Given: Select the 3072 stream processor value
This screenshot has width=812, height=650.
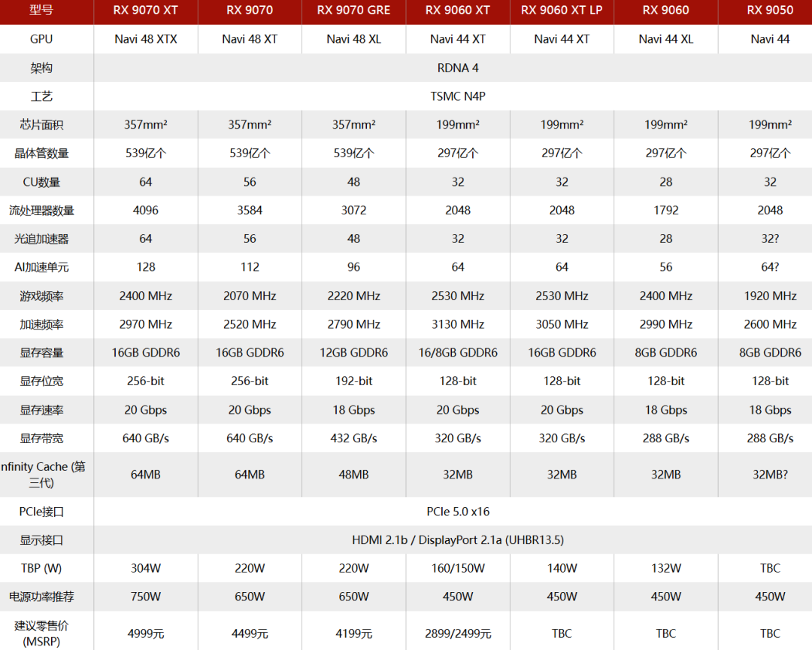Looking at the screenshot, I should (353, 211).
